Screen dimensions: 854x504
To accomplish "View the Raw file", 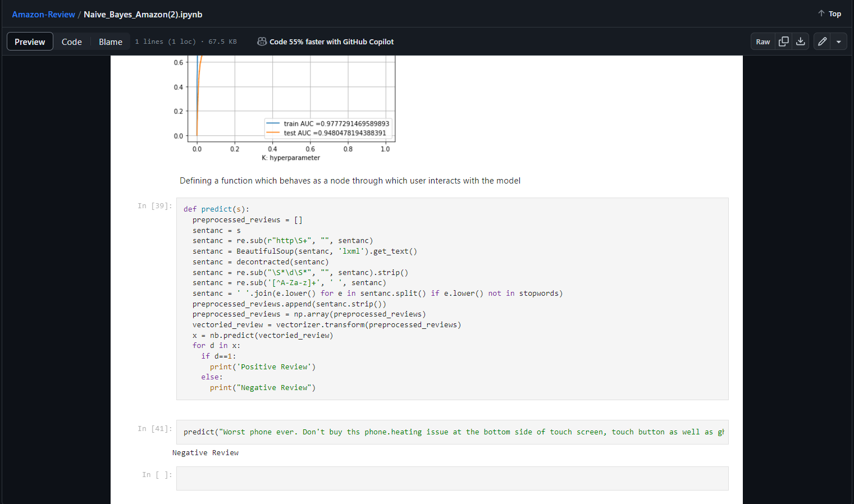I will (x=762, y=42).
